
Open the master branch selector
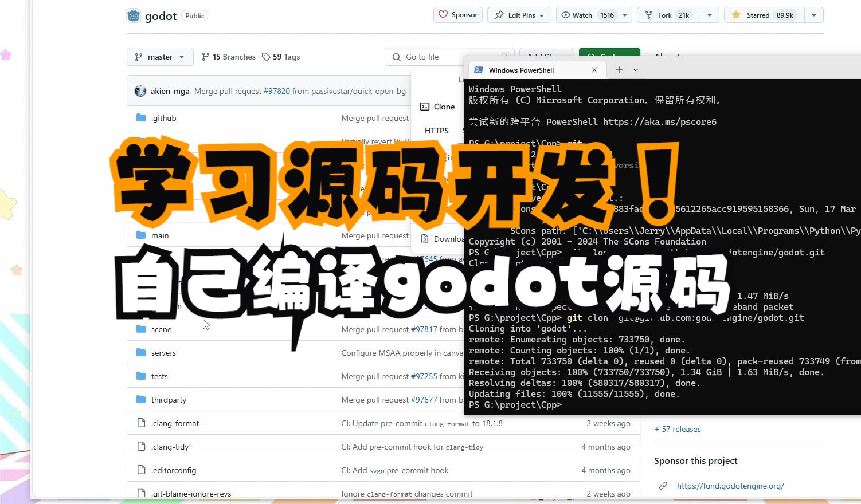point(160,57)
